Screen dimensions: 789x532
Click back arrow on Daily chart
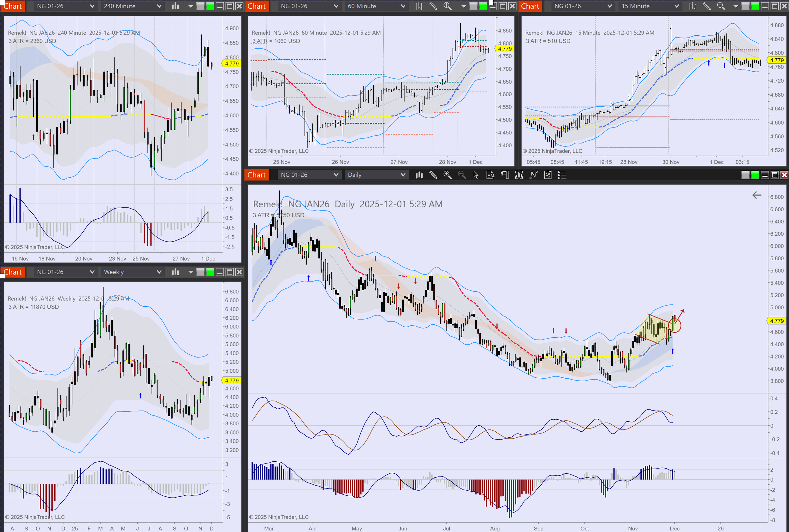point(756,195)
